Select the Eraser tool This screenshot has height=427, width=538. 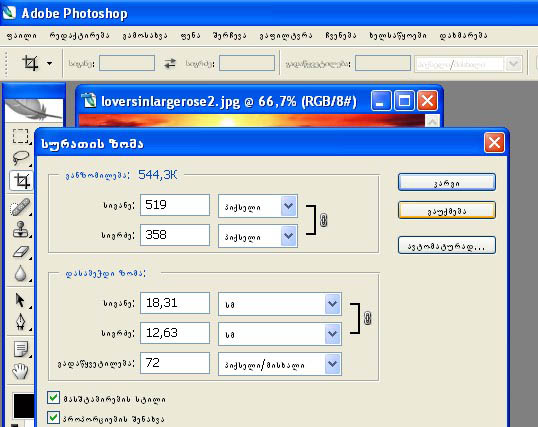point(21,252)
